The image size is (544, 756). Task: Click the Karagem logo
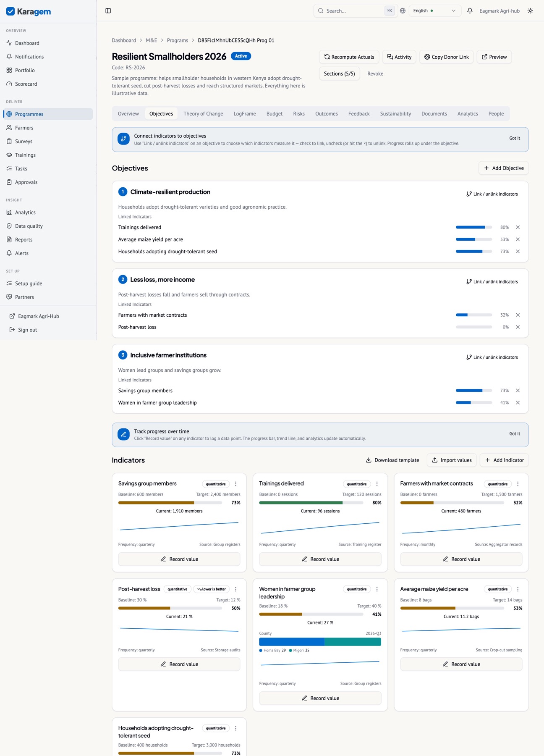[x=29, y=11]
